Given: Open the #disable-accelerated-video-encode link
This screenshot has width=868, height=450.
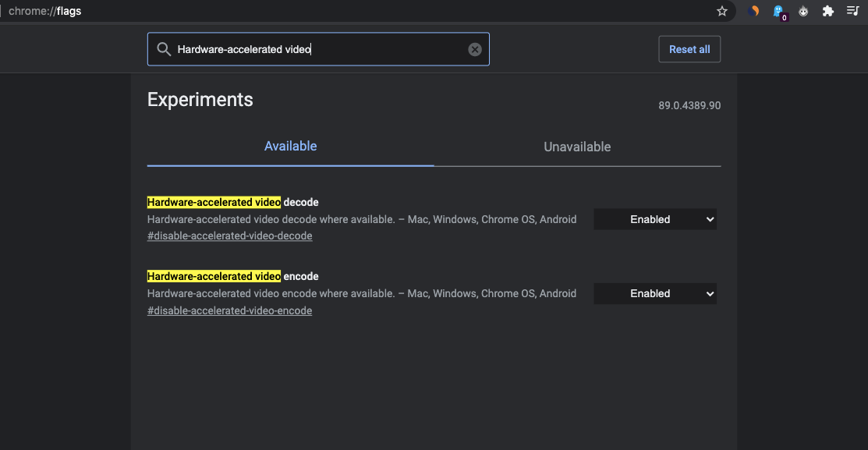Looking at the screenshot, I should [229, 311].
